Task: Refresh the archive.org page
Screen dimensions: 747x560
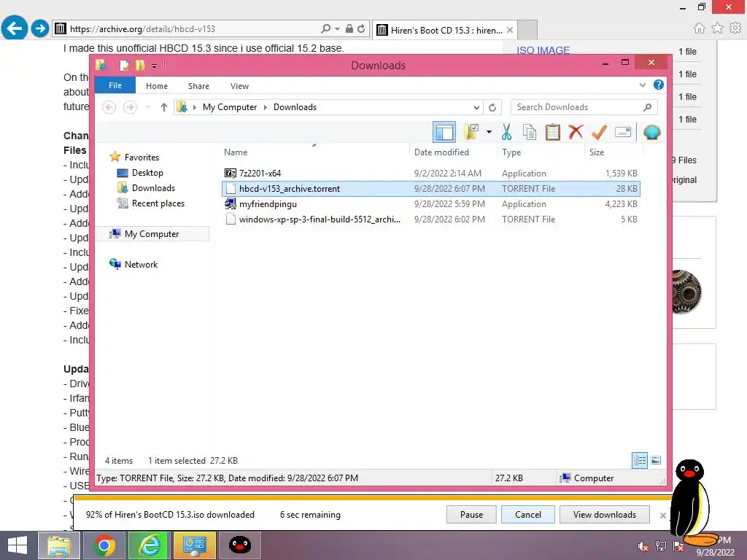Action: (361, 29)
